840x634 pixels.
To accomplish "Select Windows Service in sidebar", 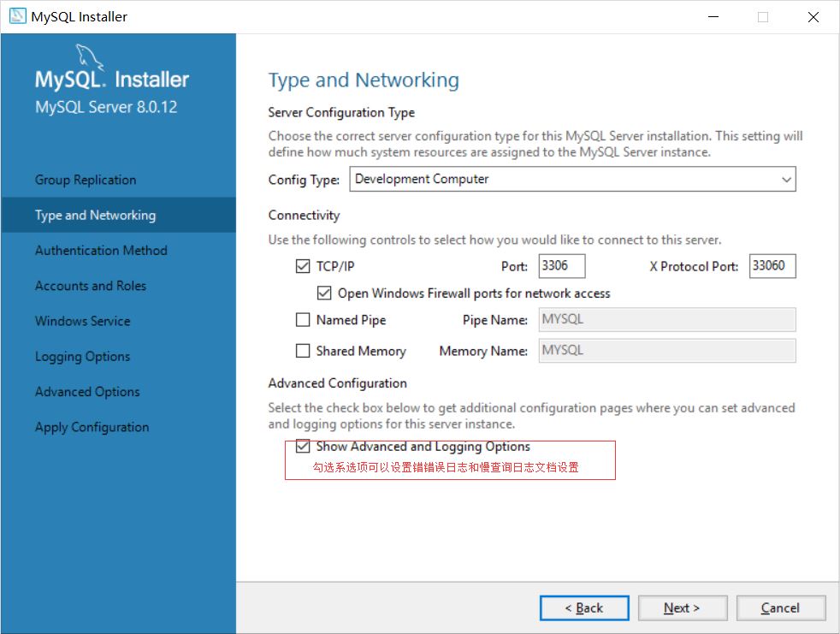I will pyautogui.click(x=83, y=321).
